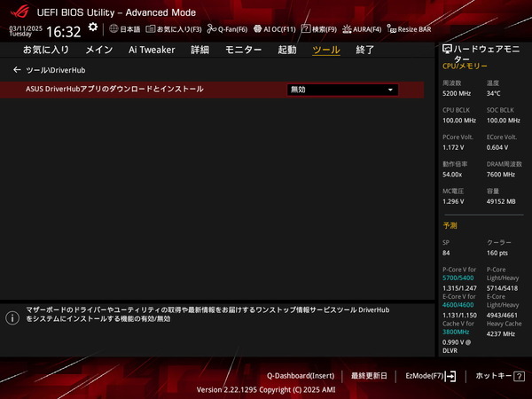Viewport: 532px width, 399px height.
Task: Click Q-Dashboard(Insert) button
Action: pos(300,376)
